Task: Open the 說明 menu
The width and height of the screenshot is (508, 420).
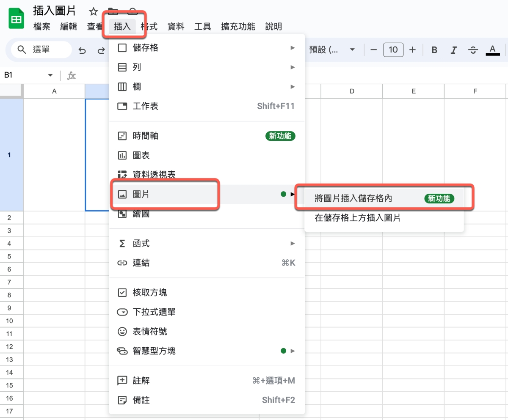Action: click(x=273, y=27)
